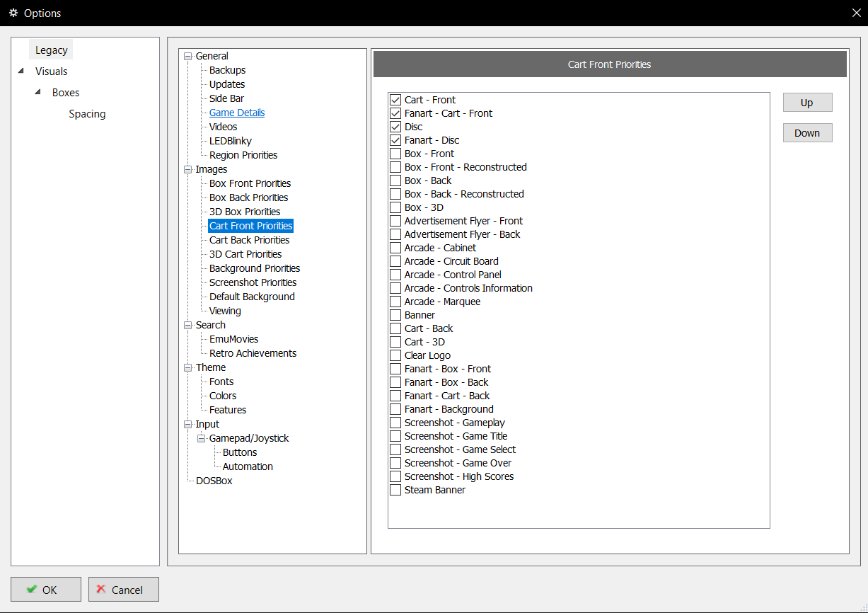Click the green checkmark on OK button

[x=32, y=589]
